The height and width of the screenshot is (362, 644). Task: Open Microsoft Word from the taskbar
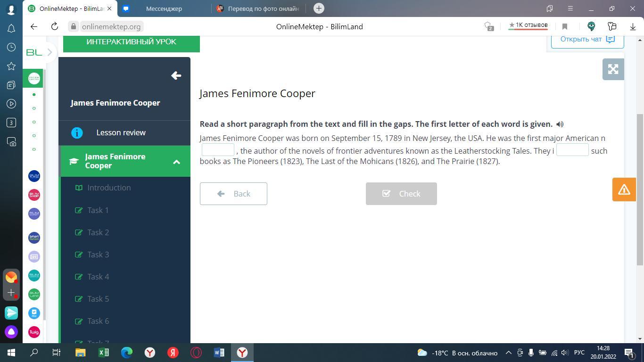(219, 353)
